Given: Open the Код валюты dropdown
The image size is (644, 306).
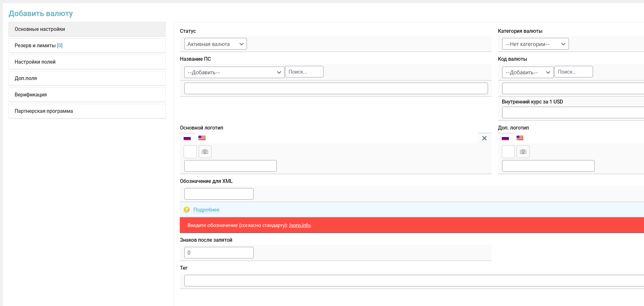Looking at the screenshot, I should tap(527, 72).
